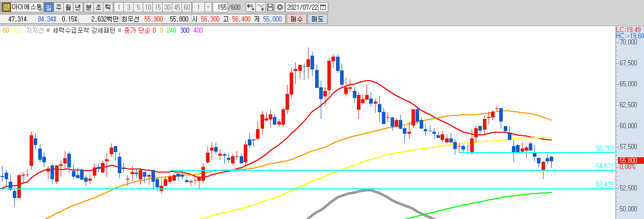Open the custom interval dropdown arrow
This screenshot has height=219, width=644.
pyautogui.click(x=208, y=7)
